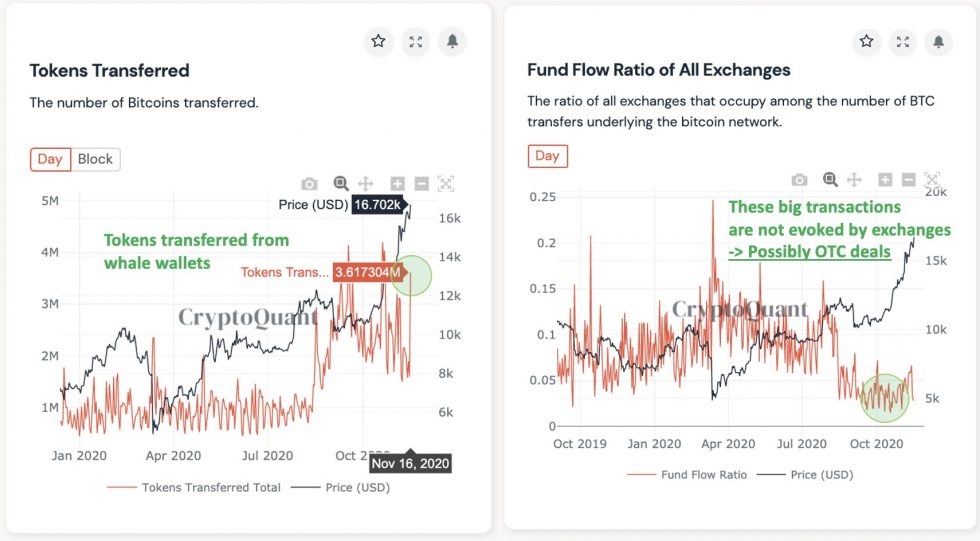Image resolution: width=980 pixels, height=541 pixels.
Task: Switch Tokens Transferred to the Day interval
Action: pyautogui.click(x=50, y=159)
